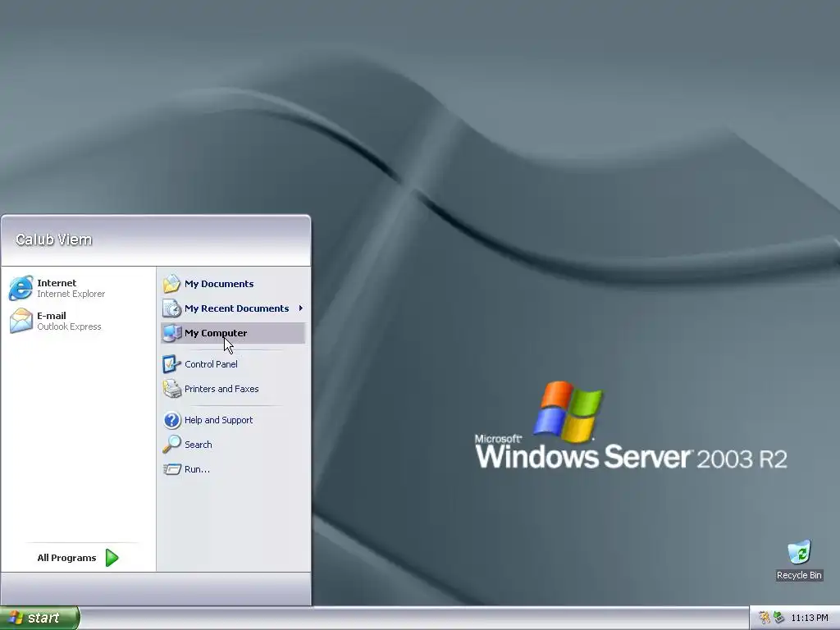This screenshot has height=630, width=840.
Task: Select the My Computer menu entry
Action: coord(233,333)
